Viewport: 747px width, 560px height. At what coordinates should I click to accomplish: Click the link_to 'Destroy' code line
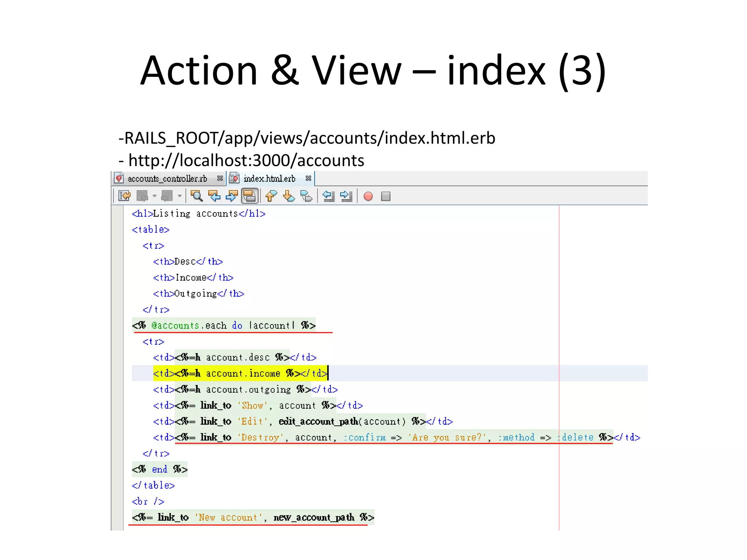(x=397, y=437)
